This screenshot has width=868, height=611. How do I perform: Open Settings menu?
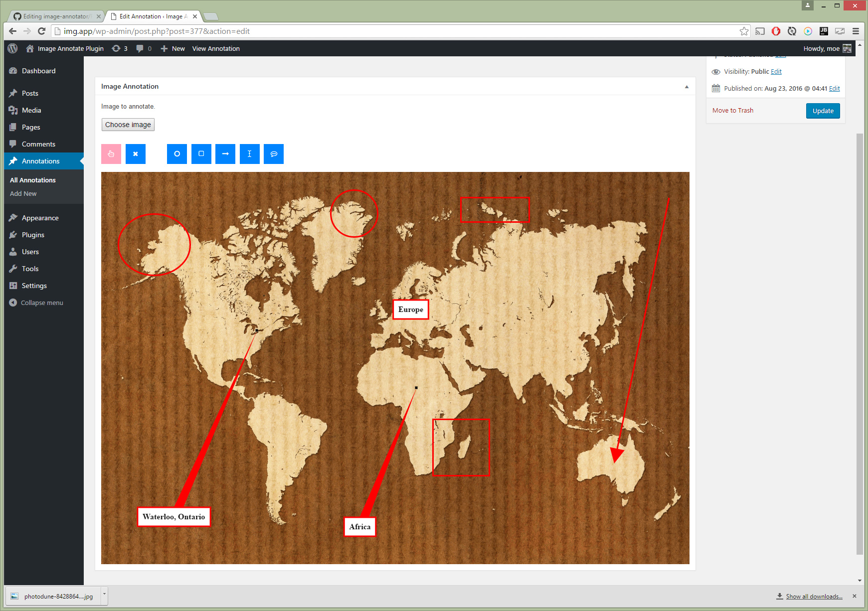[34, 286]
